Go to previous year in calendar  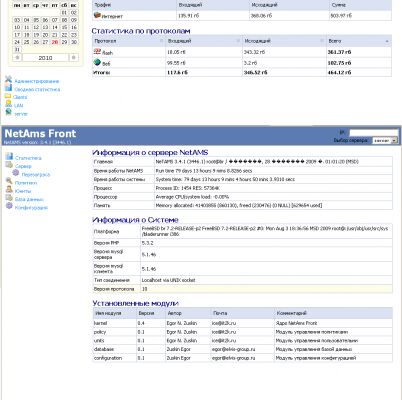pos(17,58)
